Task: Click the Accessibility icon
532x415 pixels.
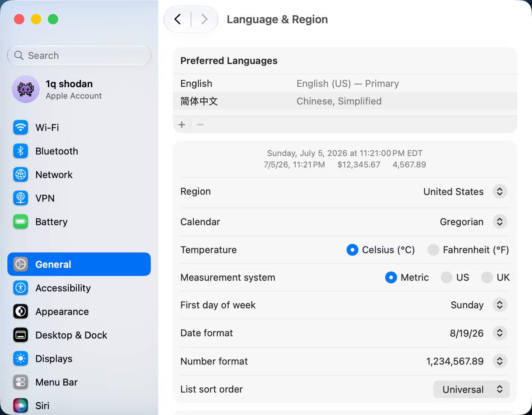Action: tap(21, 288)
